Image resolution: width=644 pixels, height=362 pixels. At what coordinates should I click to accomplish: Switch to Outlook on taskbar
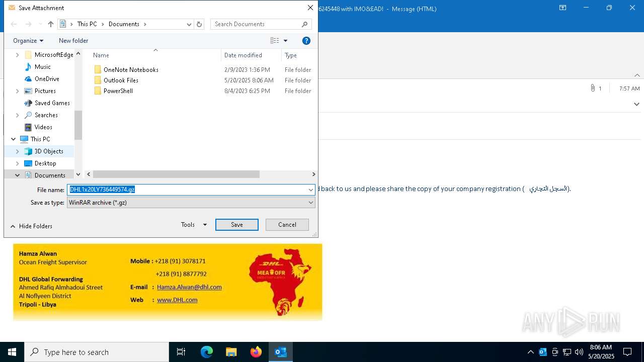[x=281, y=352]
